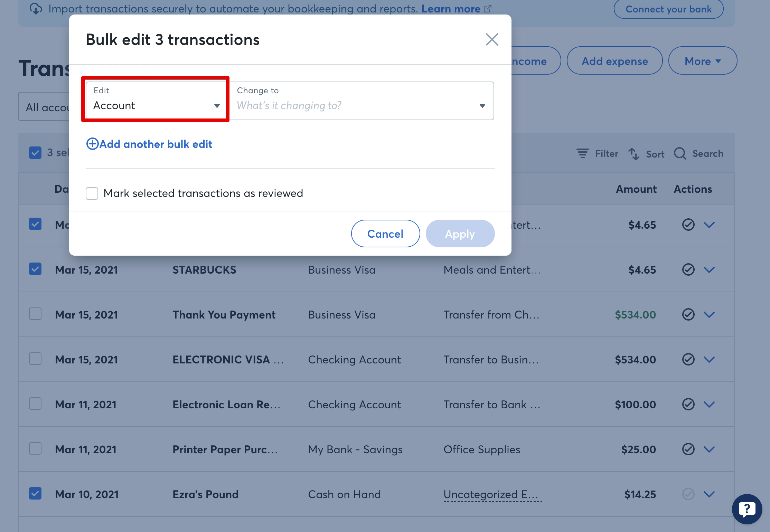Click reviewed checkmark for Ezra's Pound
This screenshot has width=770, height=532.
click(x=688, y=494)
